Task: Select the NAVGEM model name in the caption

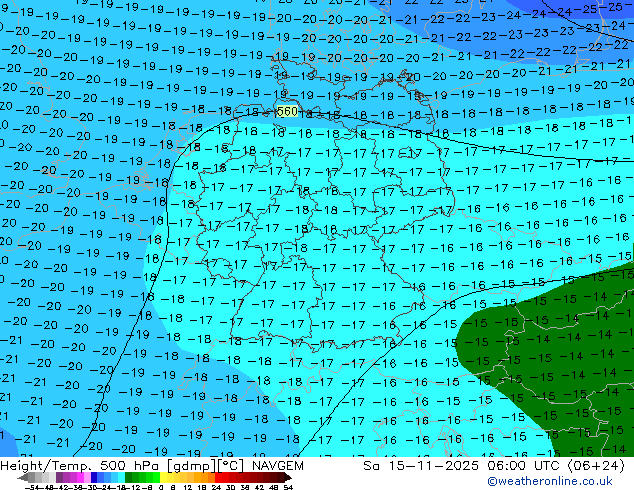Action: [x=277, y=466]
